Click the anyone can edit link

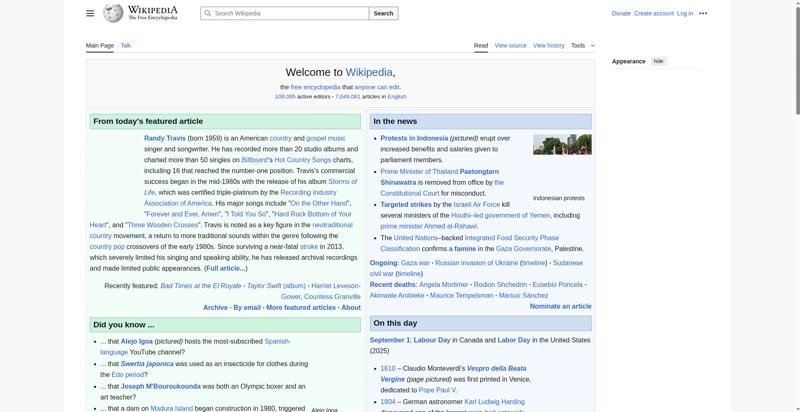pos(377,87)
